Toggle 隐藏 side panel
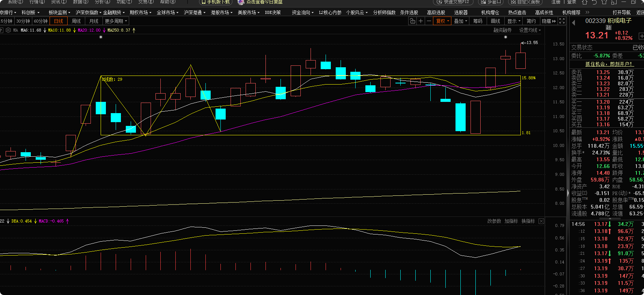 [x=549, y=21]
